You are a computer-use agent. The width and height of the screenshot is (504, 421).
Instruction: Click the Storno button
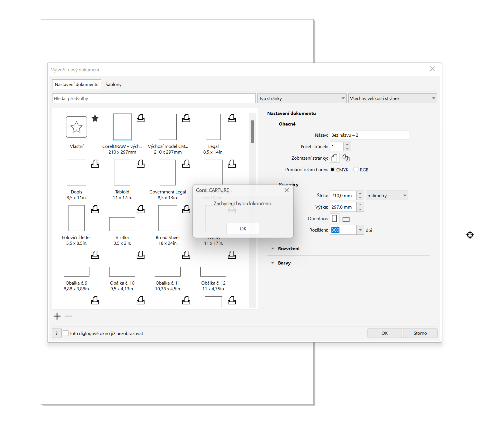420,333
